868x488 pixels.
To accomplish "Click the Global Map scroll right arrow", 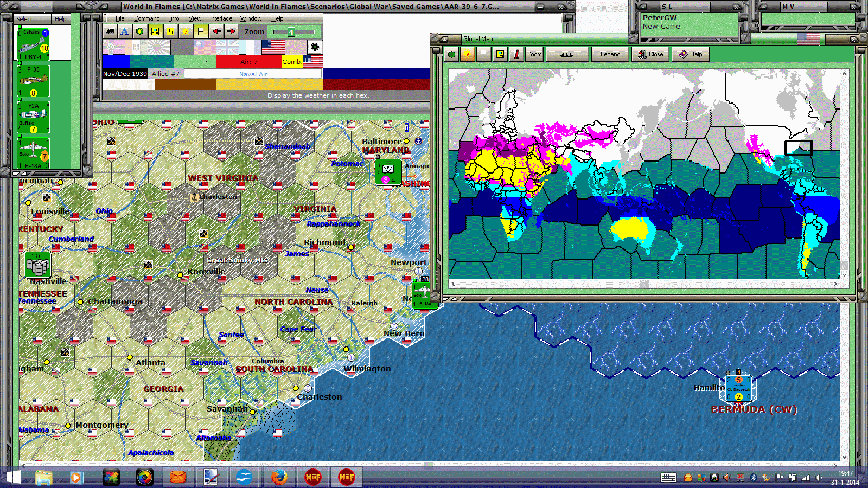I will click(835, 284).
